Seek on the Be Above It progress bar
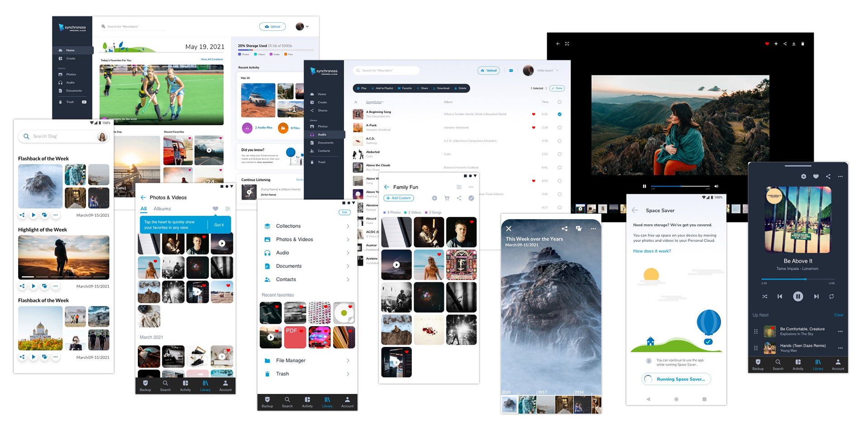The image size is (868, 421). (x=798, y=279)
